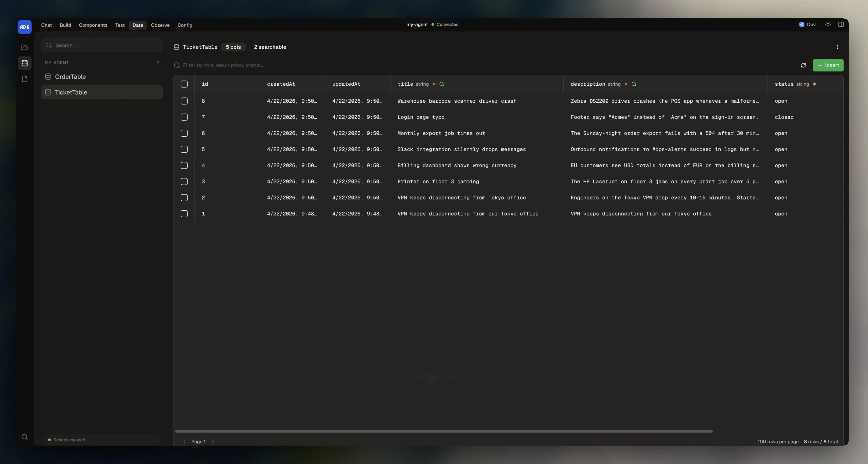
Task: Check the row with id 2
Action: 184,198
